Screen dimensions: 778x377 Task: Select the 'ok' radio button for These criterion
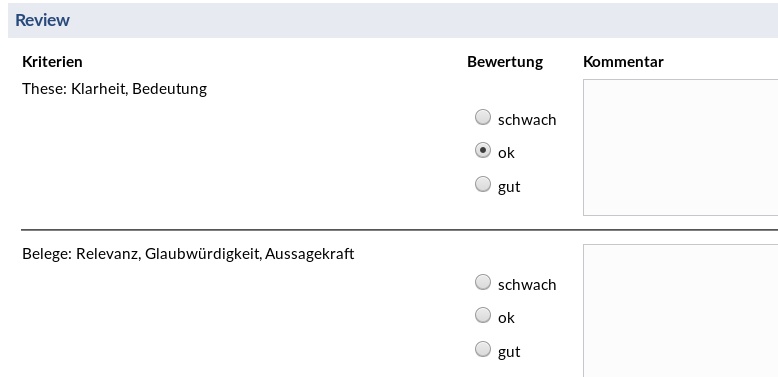pos(482,150)
